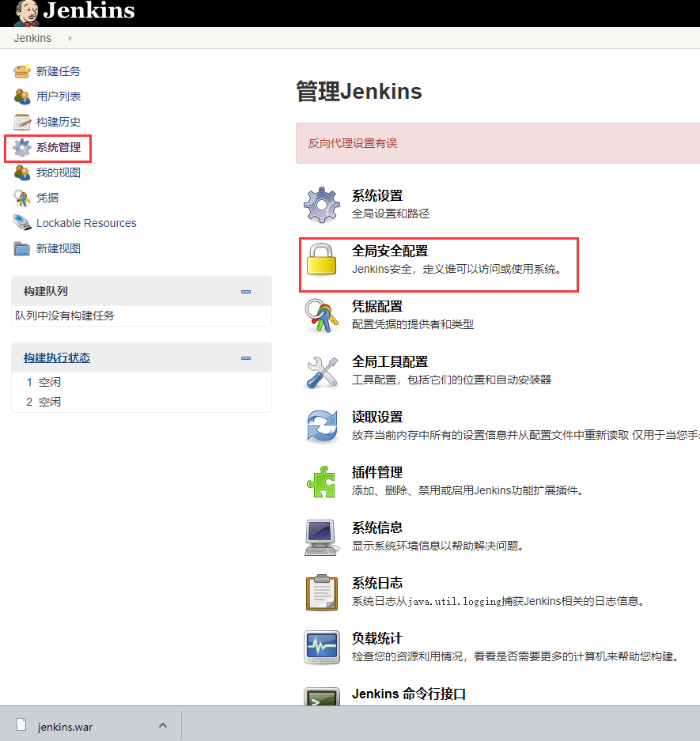Viewport: 700px width, 741px height.
Task: Click the Jenkins butler logo in header
Action: pyautogui.click(x=27, y=13)
